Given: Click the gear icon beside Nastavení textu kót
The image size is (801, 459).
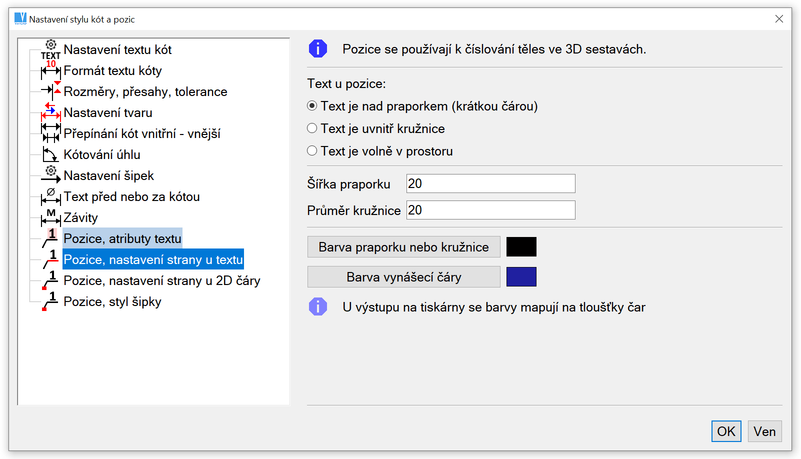Looking at the screenshot, I should [x=51, y=49].
